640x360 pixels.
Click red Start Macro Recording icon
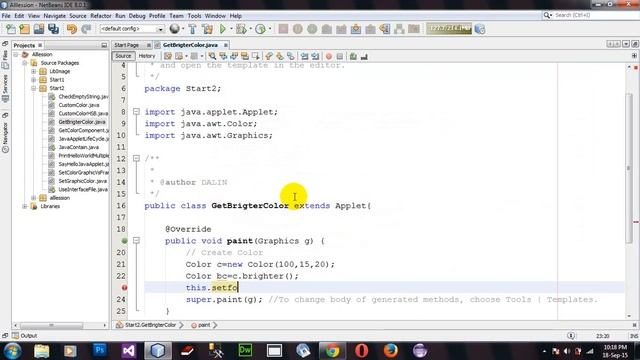coord(329,56)
